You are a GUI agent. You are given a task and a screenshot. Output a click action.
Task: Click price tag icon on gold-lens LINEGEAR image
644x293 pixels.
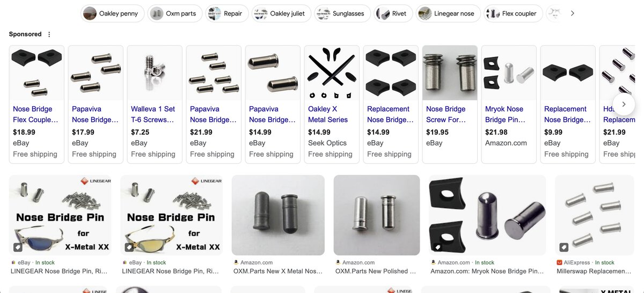pos(129,247)
